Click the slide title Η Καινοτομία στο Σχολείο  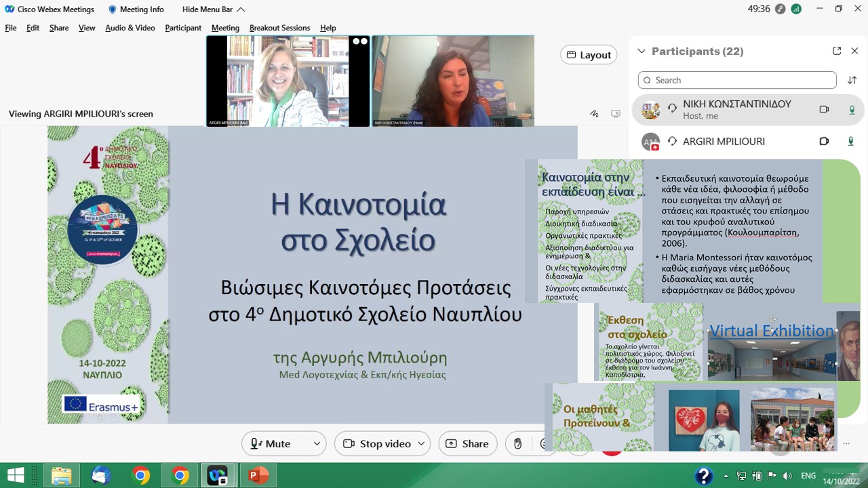[358, 222]
